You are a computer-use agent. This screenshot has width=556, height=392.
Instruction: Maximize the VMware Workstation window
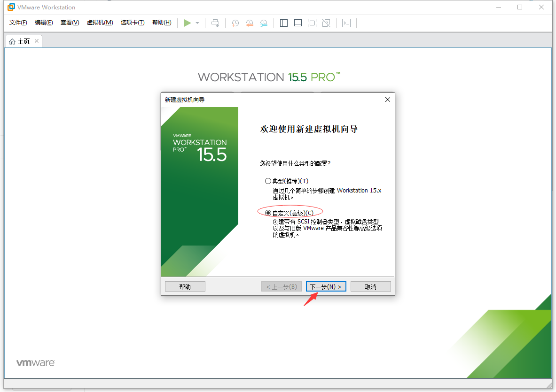pos(520,7)
